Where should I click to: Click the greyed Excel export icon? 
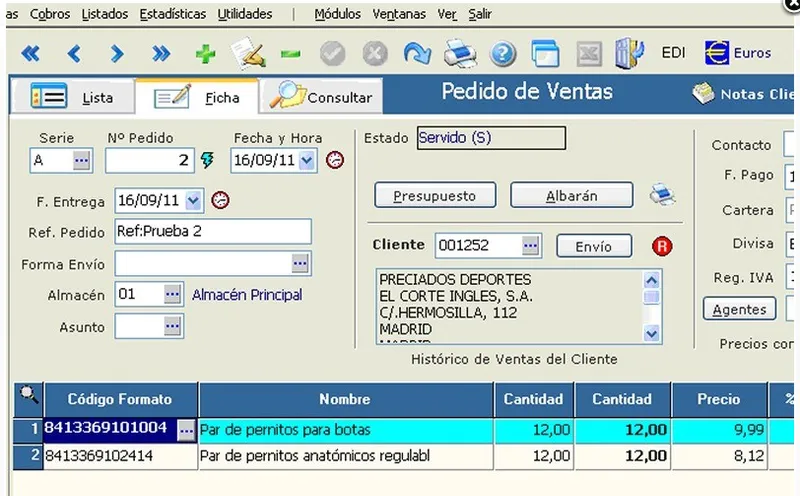point(589,54)
